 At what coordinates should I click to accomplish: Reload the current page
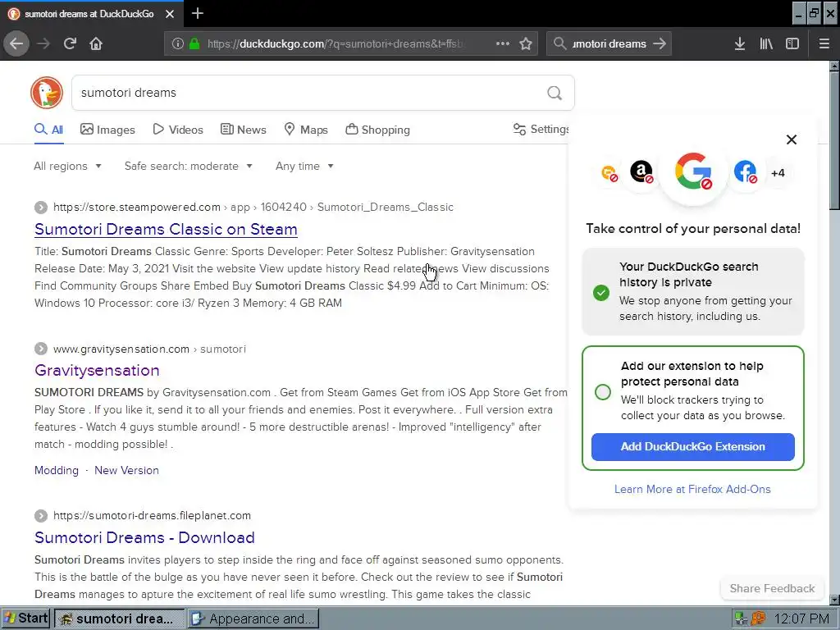tap(71, 43)
